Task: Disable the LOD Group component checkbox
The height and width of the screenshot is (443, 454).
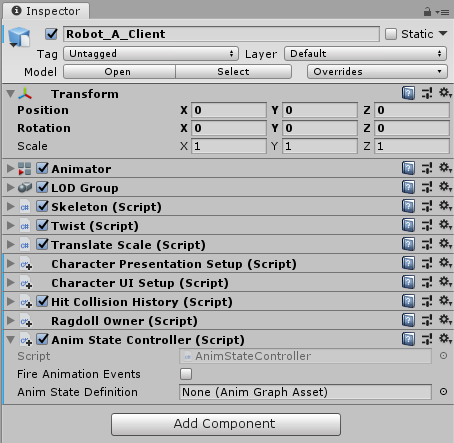Action: coord(42,187)
